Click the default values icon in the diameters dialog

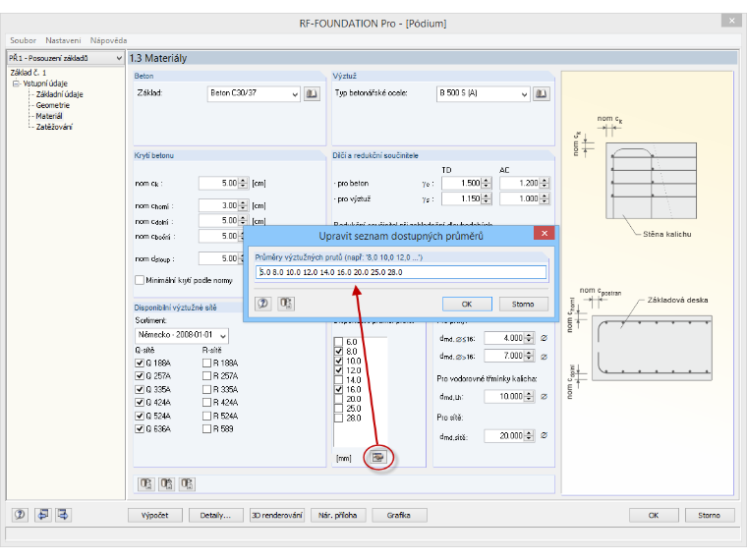coord(286,304)
